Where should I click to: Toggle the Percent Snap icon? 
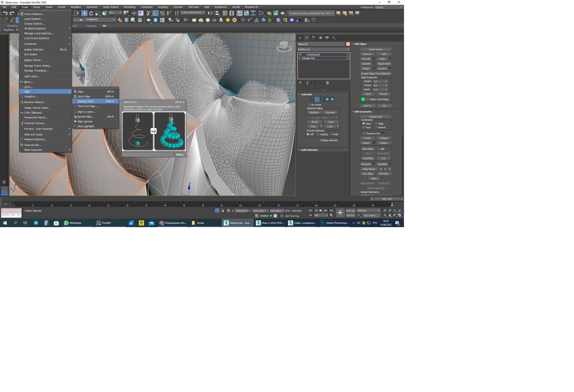click(x=162, y=13)
